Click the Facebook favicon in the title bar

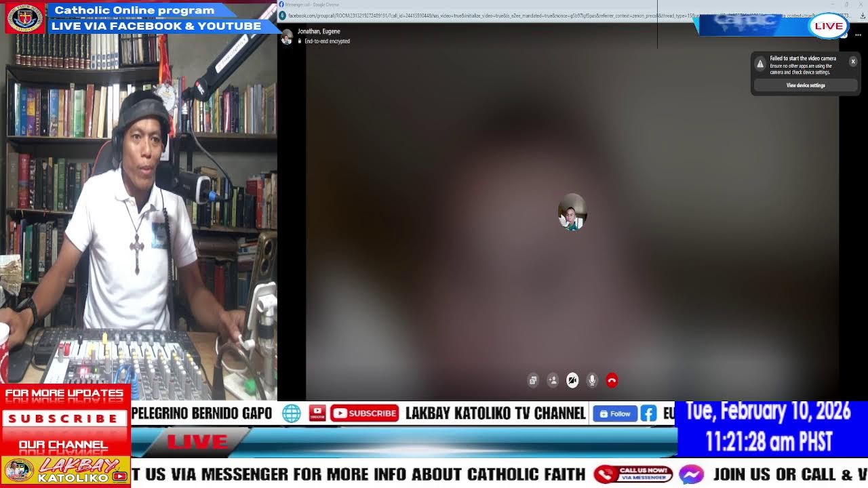pyautogui.click(x=281, y=5)
